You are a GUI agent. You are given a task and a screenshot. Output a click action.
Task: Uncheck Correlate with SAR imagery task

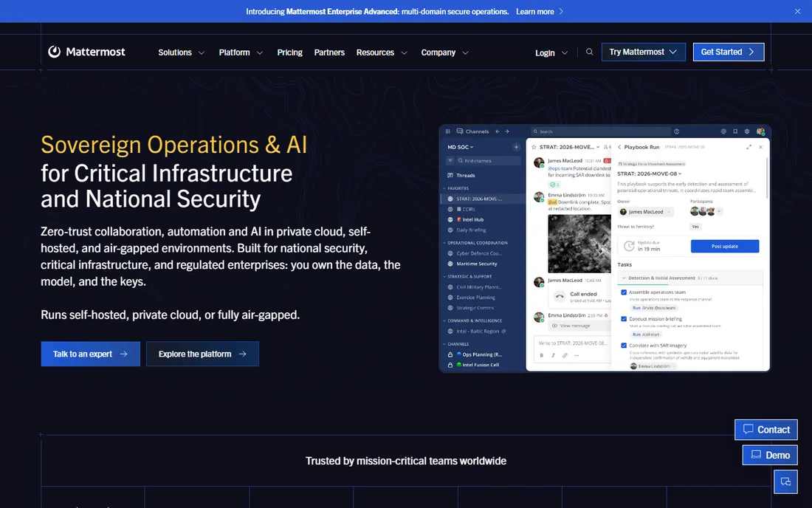pyautogui.click(x=624, y=346)
